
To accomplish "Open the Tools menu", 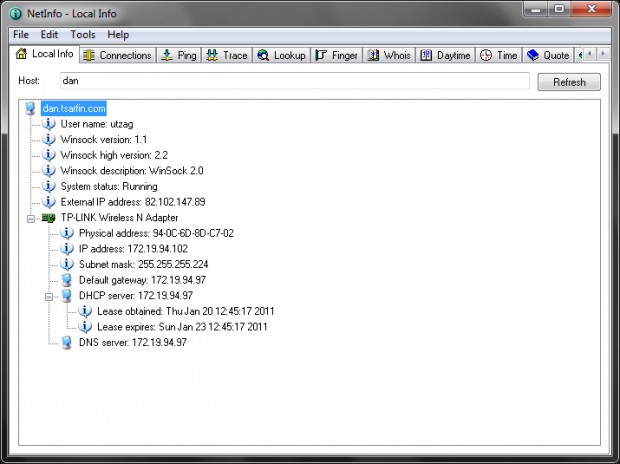I will [83, 35].
